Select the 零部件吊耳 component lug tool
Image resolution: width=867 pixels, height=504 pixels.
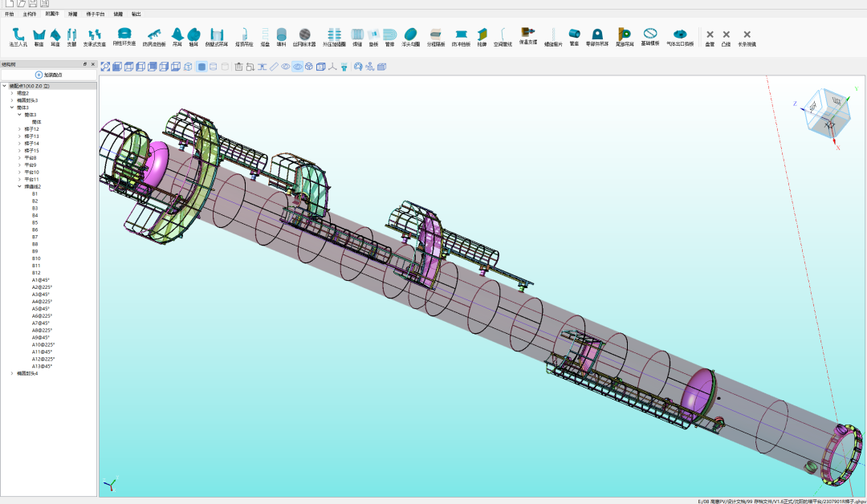597,38
